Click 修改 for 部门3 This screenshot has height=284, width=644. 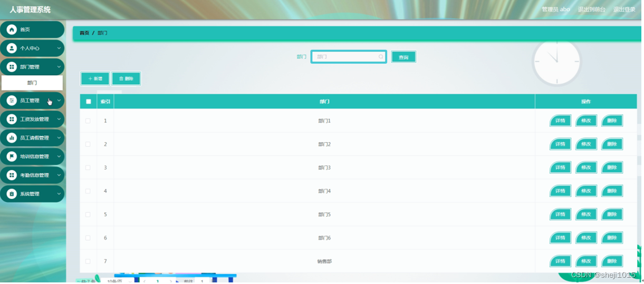[x=586, y=168]
